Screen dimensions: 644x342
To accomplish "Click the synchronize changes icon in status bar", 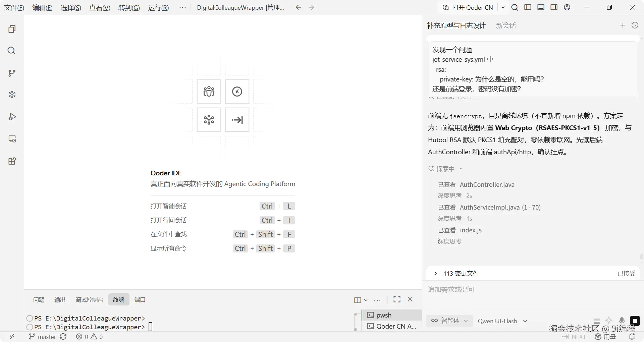I will (63, 337).
